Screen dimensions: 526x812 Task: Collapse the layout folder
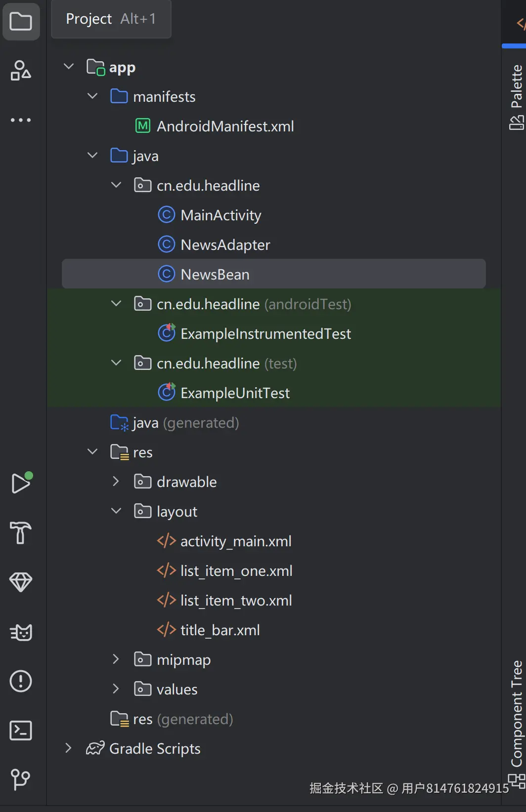(116, 511)
